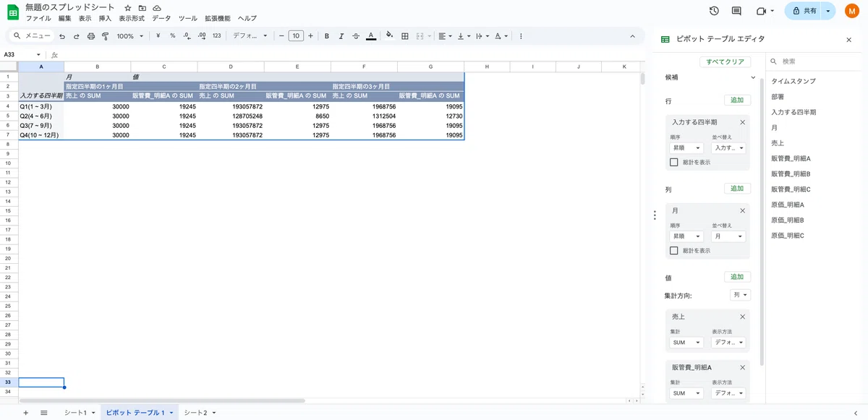Click the field search box 検索
Screen dimensions: 868x420
click(x=814, y=62)
